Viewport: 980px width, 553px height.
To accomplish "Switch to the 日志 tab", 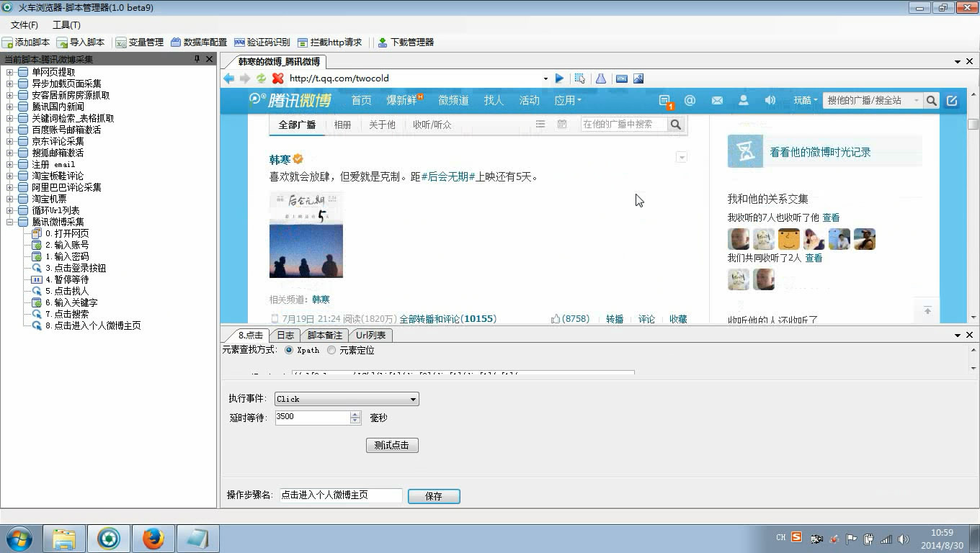I will (285, 335).
